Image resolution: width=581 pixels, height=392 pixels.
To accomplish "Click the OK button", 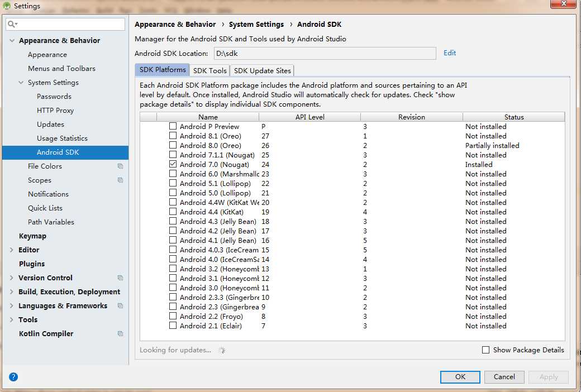I will (460, 377).
